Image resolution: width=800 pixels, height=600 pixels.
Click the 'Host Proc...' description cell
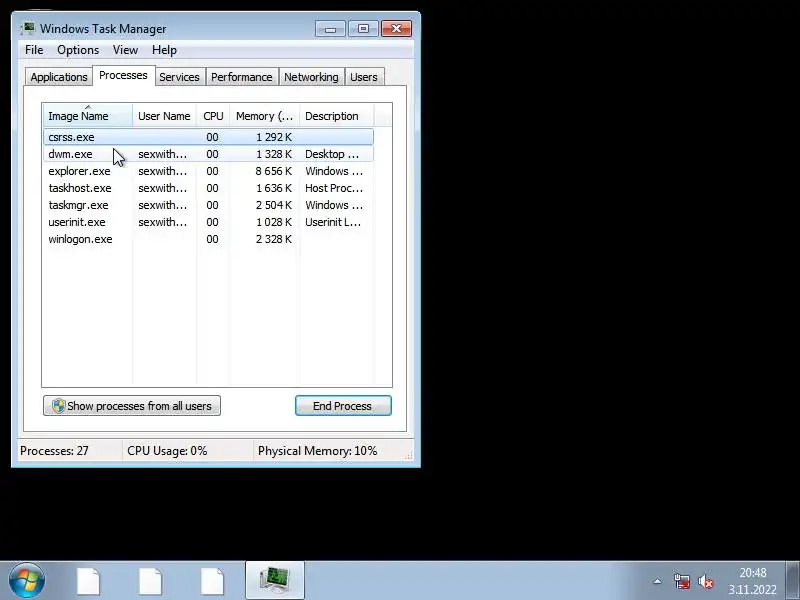coord(334,188)
